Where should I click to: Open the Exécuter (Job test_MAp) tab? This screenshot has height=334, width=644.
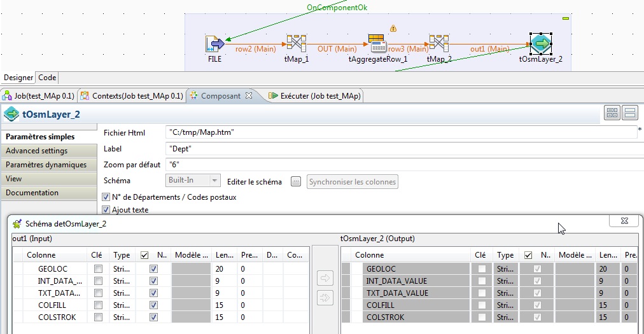click(315, 96)
